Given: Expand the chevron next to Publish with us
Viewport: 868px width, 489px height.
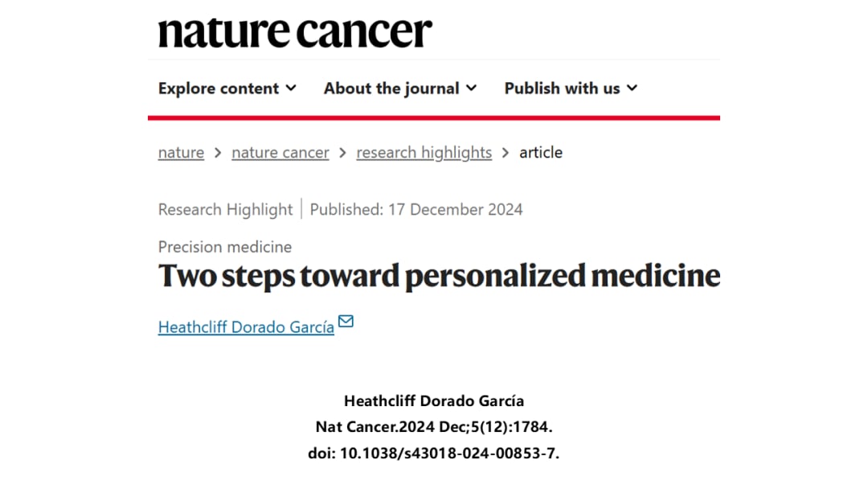Looking at the screenshot, I should coord(632,88).
